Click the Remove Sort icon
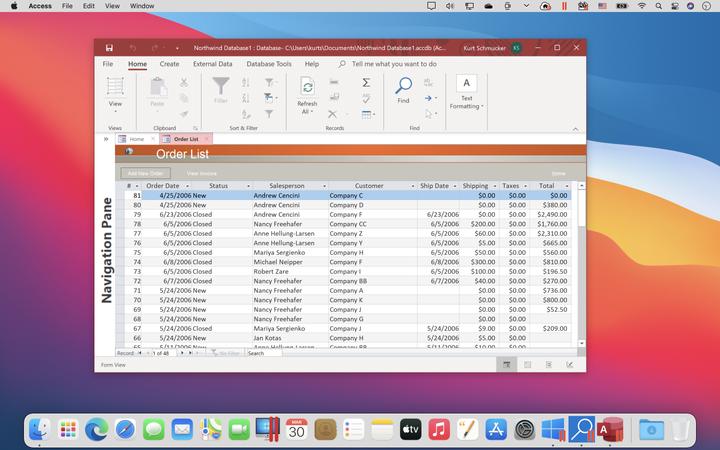The image size is (720, 450). pos(246,114)
